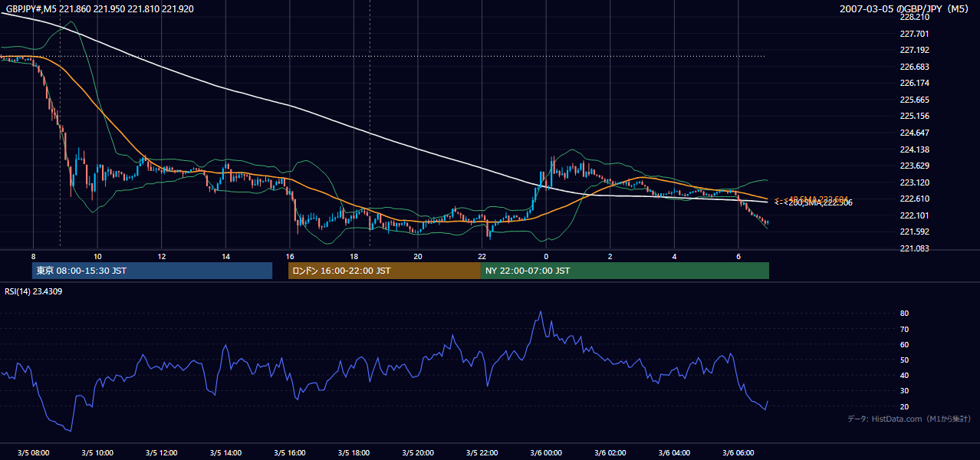Click the 200,SMA,222.506 white line label
Screen dimensions: 980x460
pyautogui.click(x=819, y=202)
